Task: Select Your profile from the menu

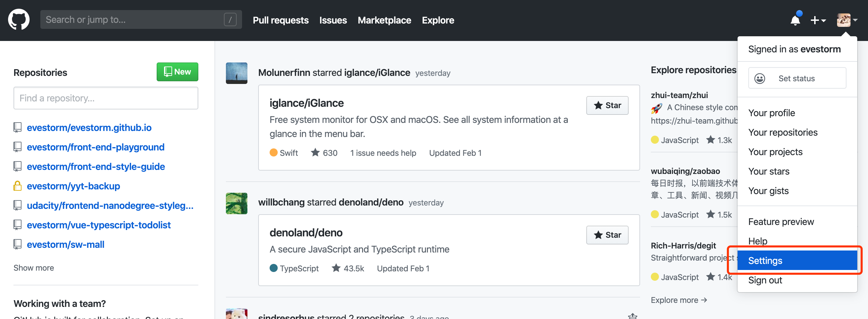Action: tap(797, 113)
